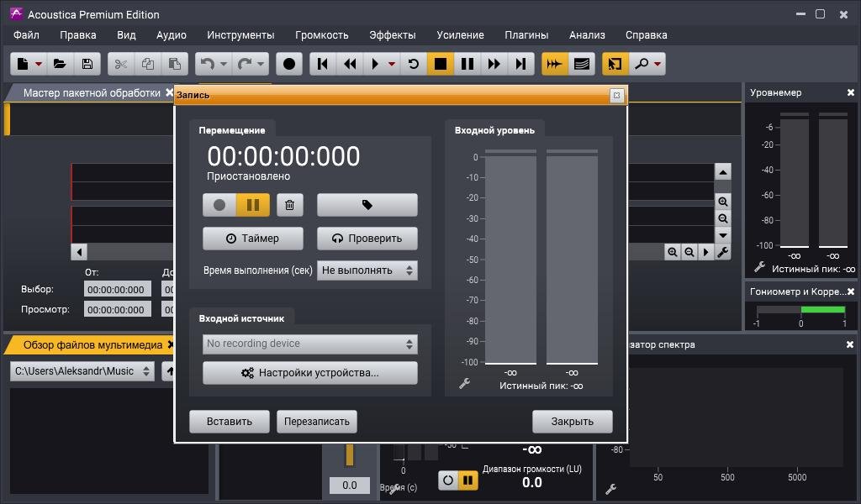Toggle the spectrogram view button
The height and width of the screenshot is (504, 861).
pos(581,64)
